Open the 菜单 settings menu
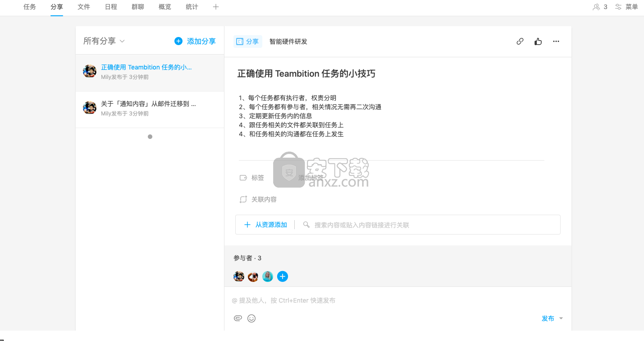 [x=626, y=7]
